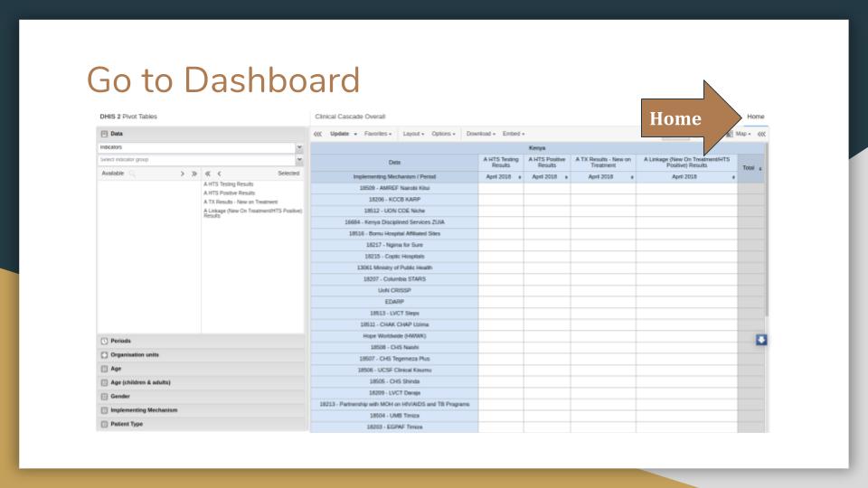Click row '18516 - Bomu Hospital Affiliated Sites'
The image size is (868, 488).
(395, 233)
